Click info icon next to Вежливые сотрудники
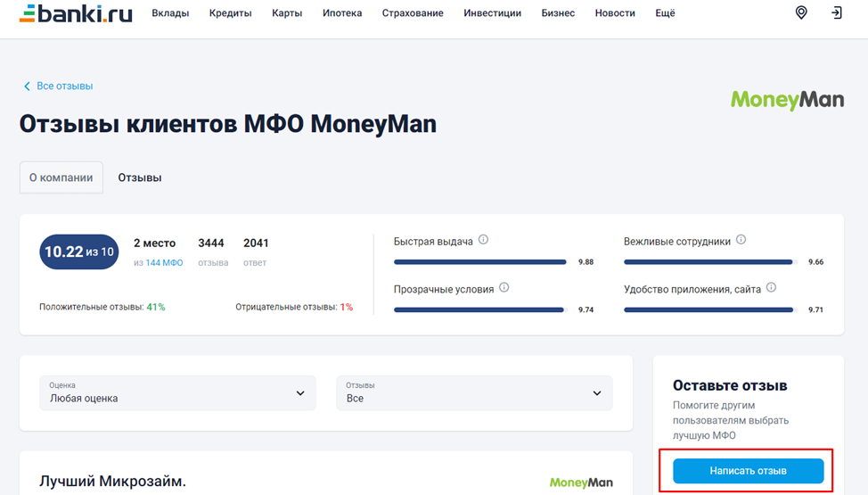This screenshot has width=868, height=495. pos(741,239)
